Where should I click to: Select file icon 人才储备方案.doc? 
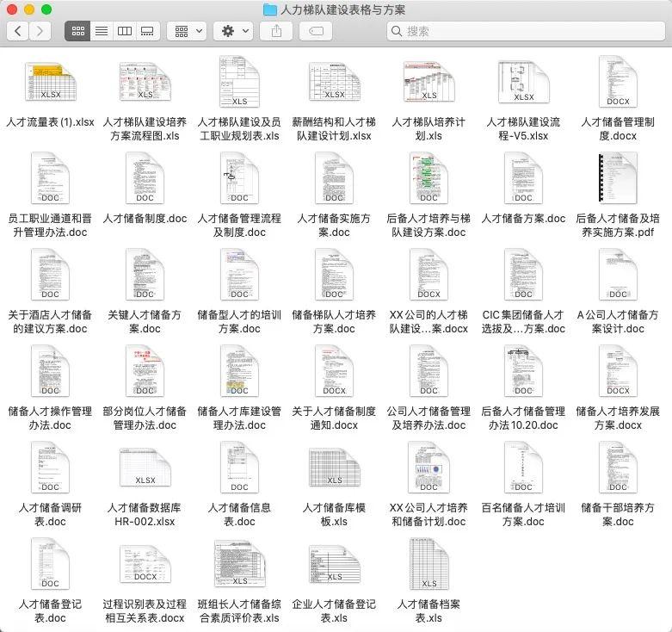[x=524, y=177]
